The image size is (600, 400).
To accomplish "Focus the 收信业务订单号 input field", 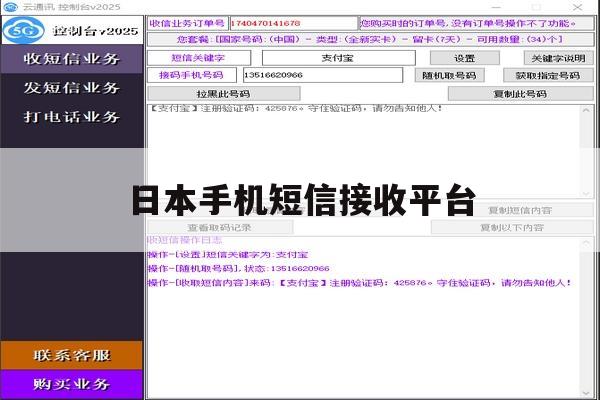I will 293,23.
